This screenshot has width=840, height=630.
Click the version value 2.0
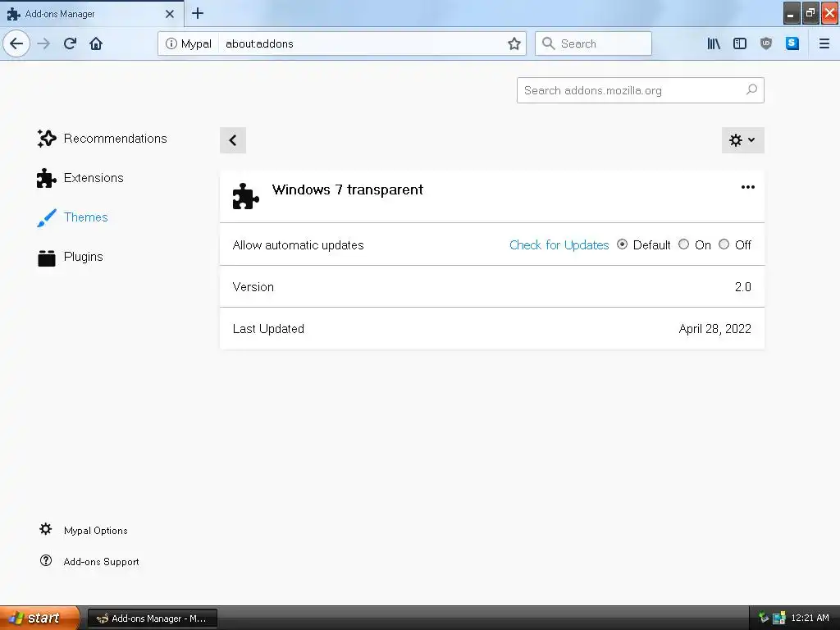pos(742,286)
